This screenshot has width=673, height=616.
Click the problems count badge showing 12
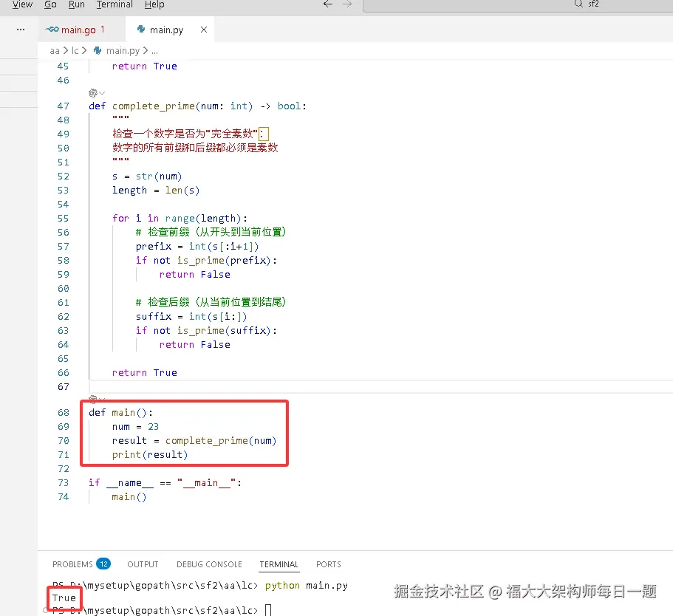point(103,563)
